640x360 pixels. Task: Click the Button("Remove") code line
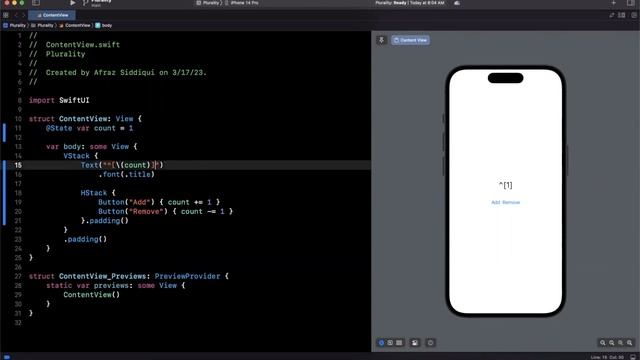tap(165, 211)
